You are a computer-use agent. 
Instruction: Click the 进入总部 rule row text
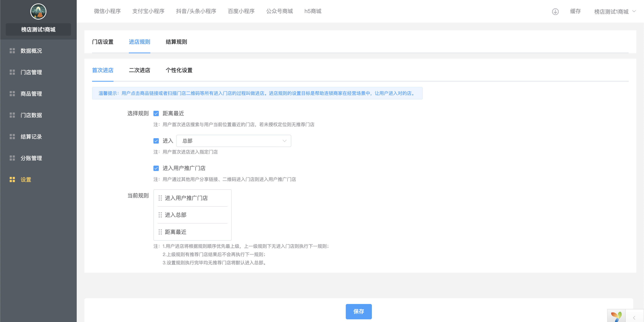176,215
